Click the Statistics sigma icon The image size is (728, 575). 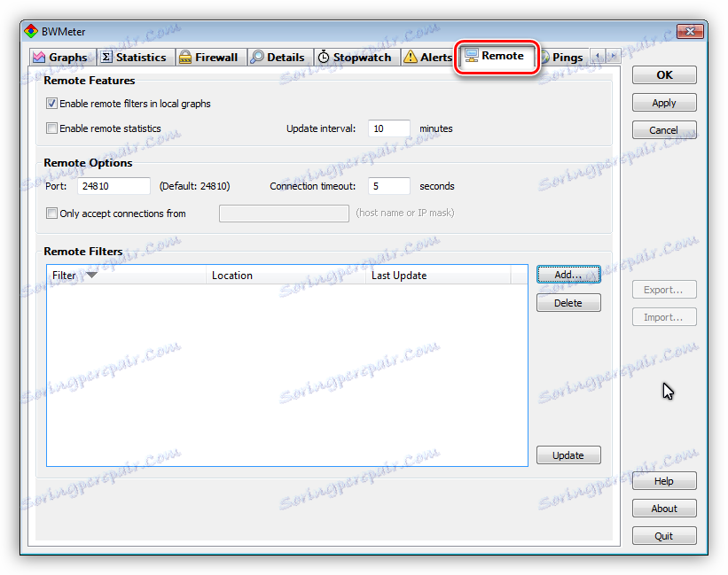pyautogui.click(x=106, y=57)
